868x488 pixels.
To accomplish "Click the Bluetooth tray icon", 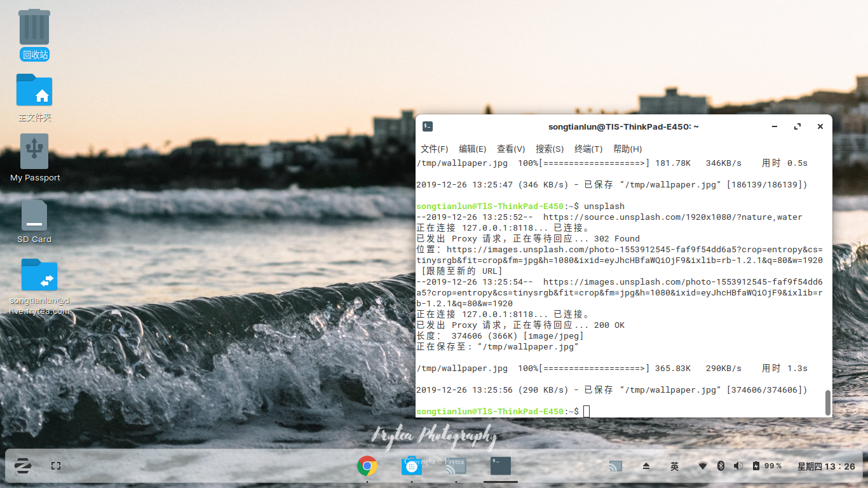I will point(721,466).
